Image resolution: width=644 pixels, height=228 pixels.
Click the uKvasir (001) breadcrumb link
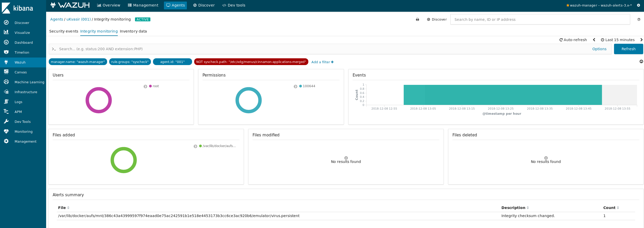(x=78, y=19)
